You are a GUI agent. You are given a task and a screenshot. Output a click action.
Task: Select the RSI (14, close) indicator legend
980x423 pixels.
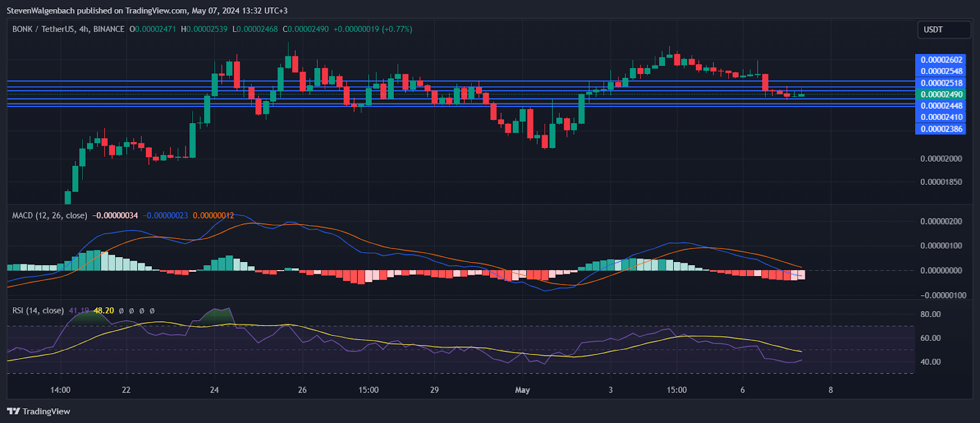[x=38, y=310]
